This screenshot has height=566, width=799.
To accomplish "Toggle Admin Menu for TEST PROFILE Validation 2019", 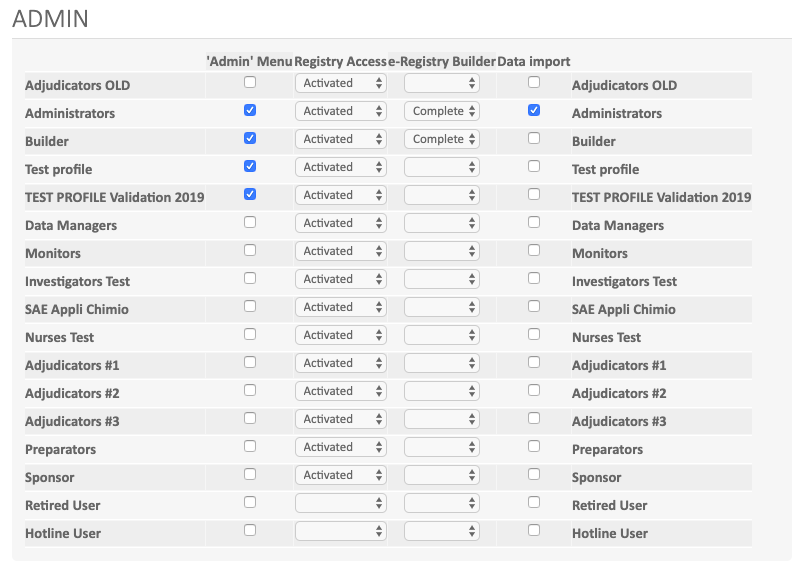I will [250, 194].
